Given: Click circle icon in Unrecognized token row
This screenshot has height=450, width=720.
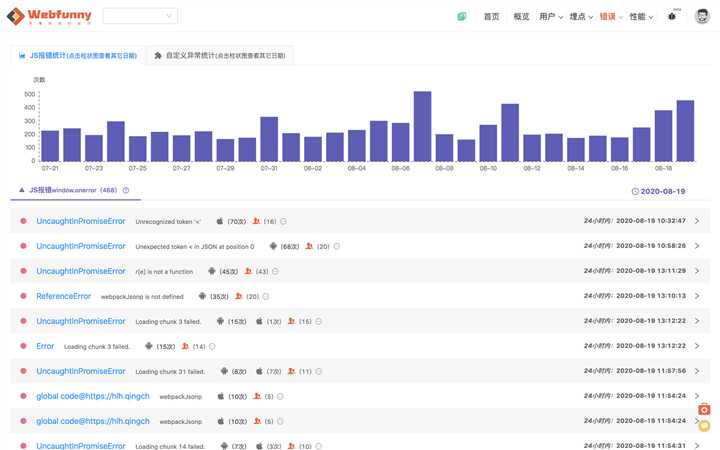Looking at the screenshot, I should click(283, 221).
